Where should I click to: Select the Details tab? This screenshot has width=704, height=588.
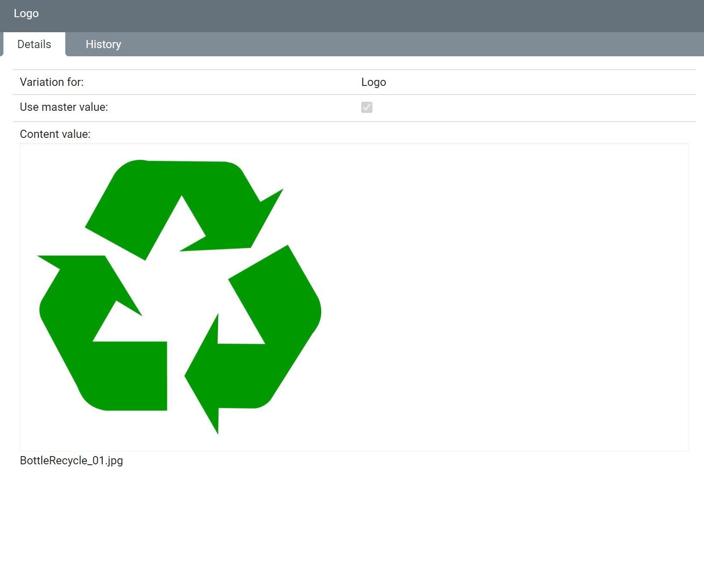[x=34, y=44]
